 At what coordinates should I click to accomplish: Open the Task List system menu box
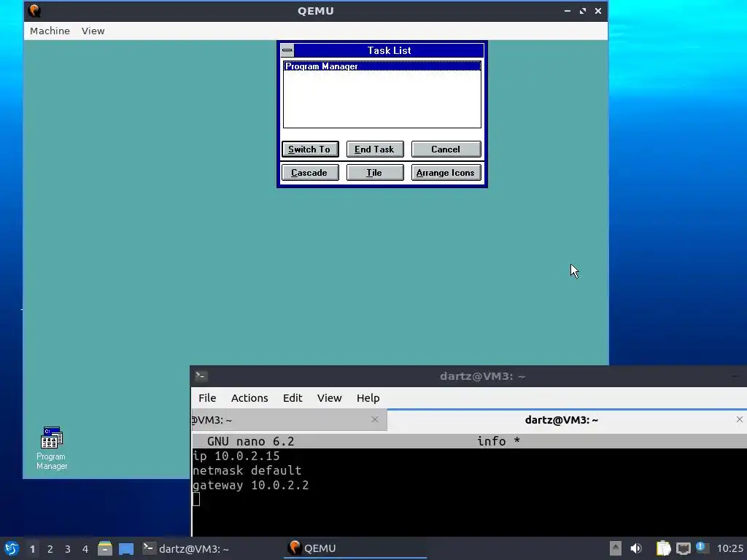click(287, 50)
